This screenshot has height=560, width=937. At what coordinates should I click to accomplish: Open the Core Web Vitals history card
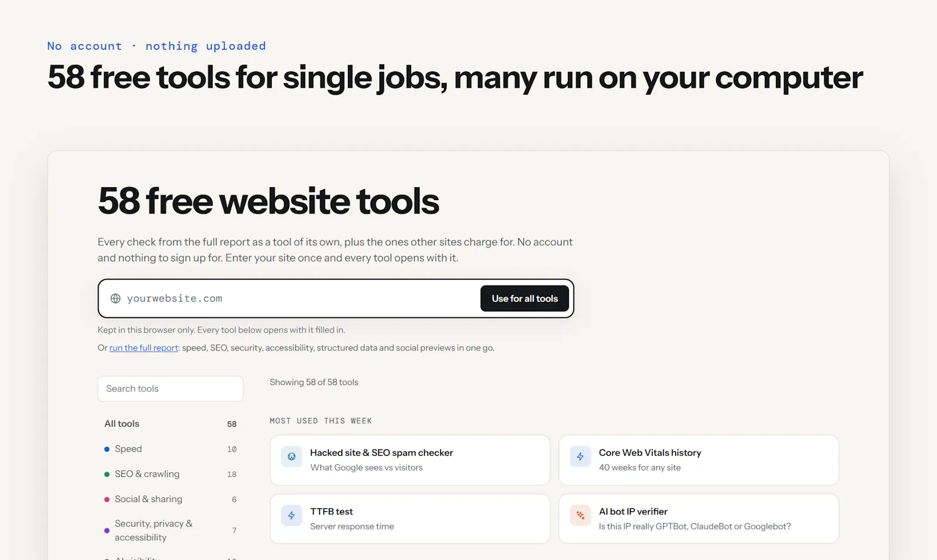pos(699,460)
